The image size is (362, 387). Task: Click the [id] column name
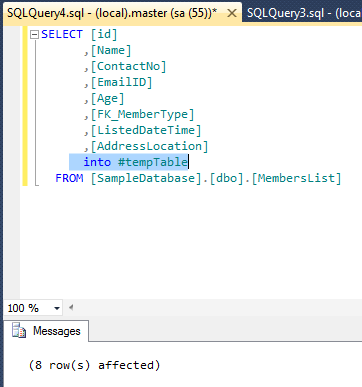[104, 34]
